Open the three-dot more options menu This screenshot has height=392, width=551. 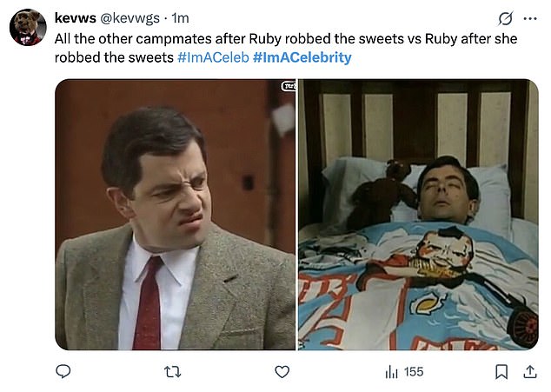tap(530, 19)
